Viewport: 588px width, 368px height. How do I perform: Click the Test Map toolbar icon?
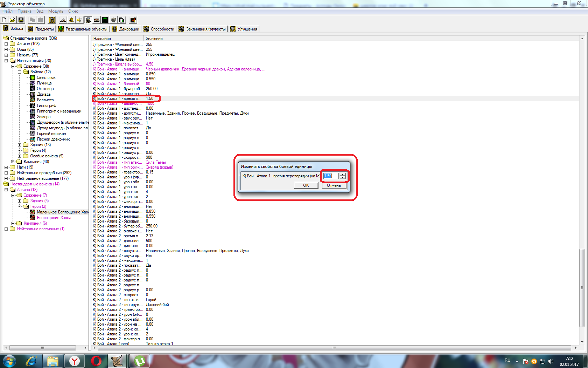click(x=133, y=20)
